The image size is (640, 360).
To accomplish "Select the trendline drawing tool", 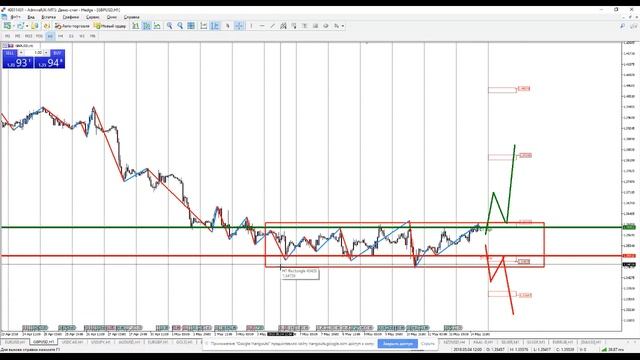I will point(272,26).
